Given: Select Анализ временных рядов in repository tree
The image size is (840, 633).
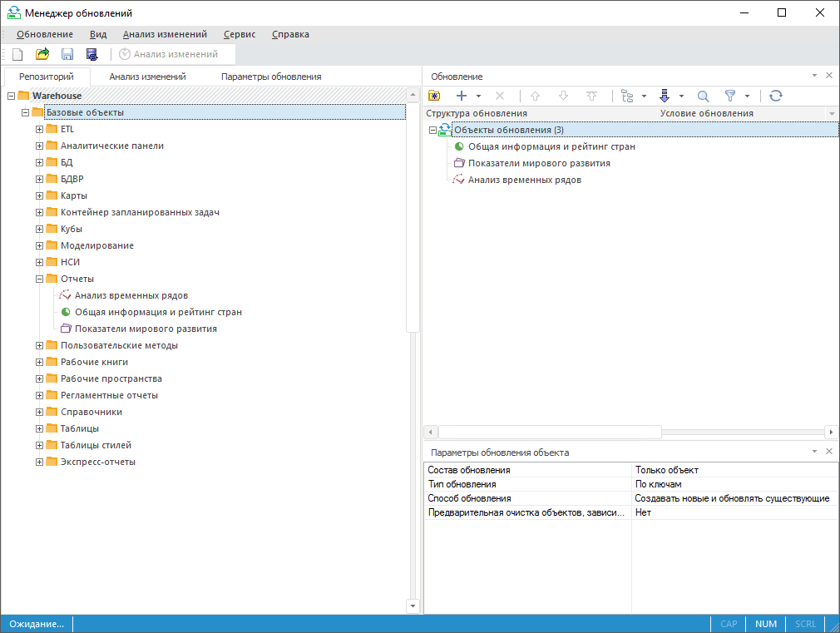Looking at the screenshot, I should (x=131, y=295).
